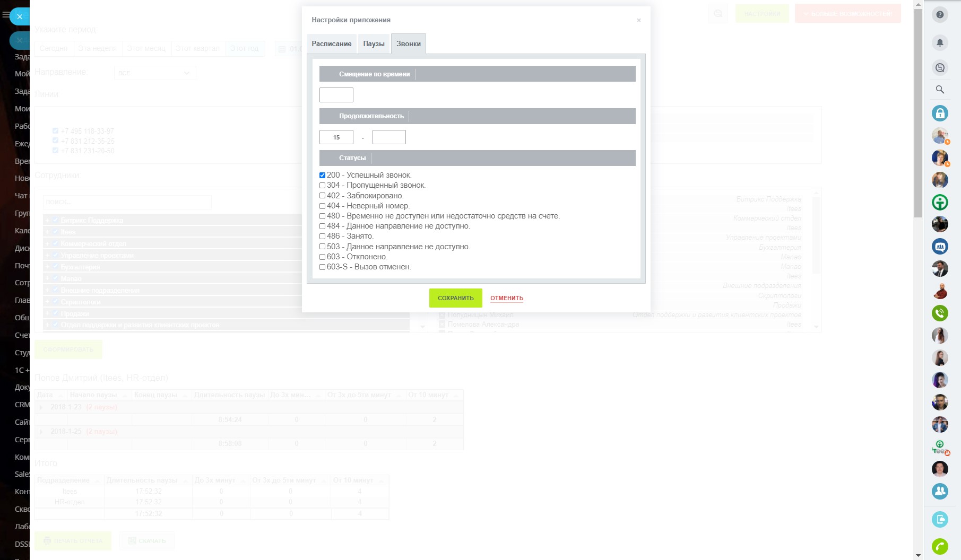Open chat with purple-haired woman avatar
This screenshot has width=961, height=560.
coord(940,380)
